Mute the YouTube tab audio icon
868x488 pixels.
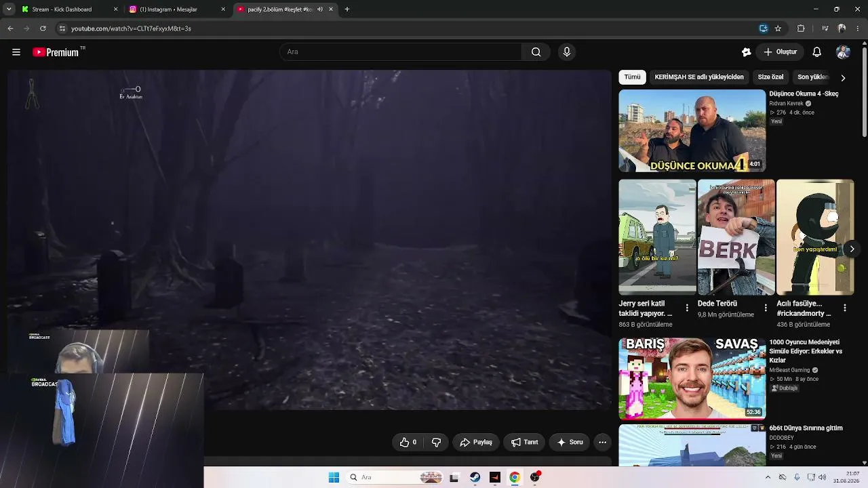pyautogui.click(x=320, y=9)
